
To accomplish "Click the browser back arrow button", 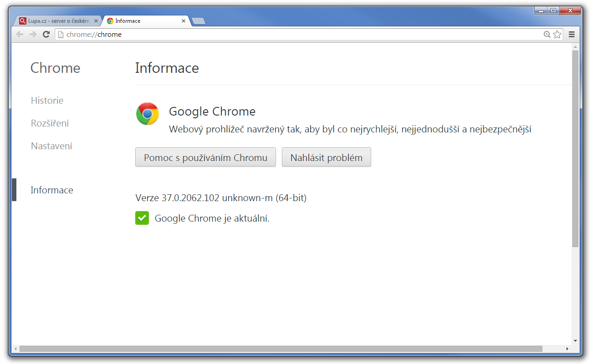I will point(20,35).
